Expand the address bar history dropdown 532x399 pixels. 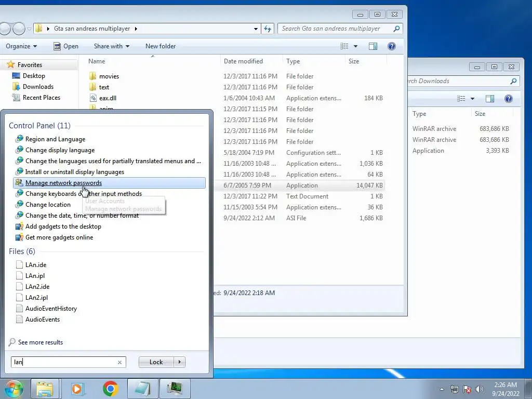click(x=256, y=29)
